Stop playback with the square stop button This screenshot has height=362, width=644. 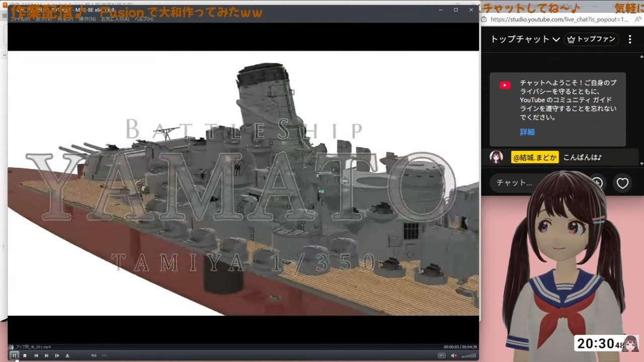[x=25, y=355]
